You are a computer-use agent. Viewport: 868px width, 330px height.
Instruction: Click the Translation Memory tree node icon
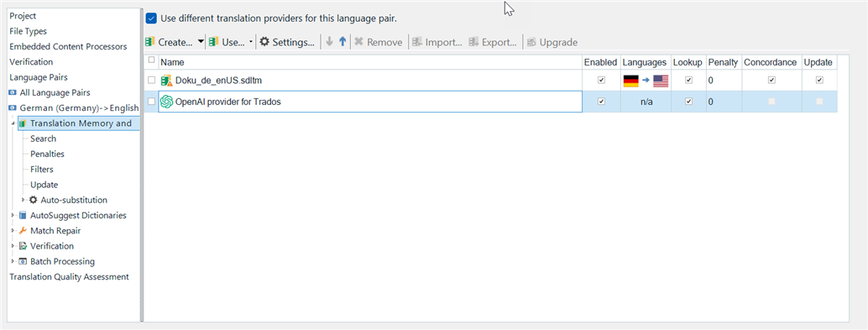pyautogui.click(x=23, y=123)
